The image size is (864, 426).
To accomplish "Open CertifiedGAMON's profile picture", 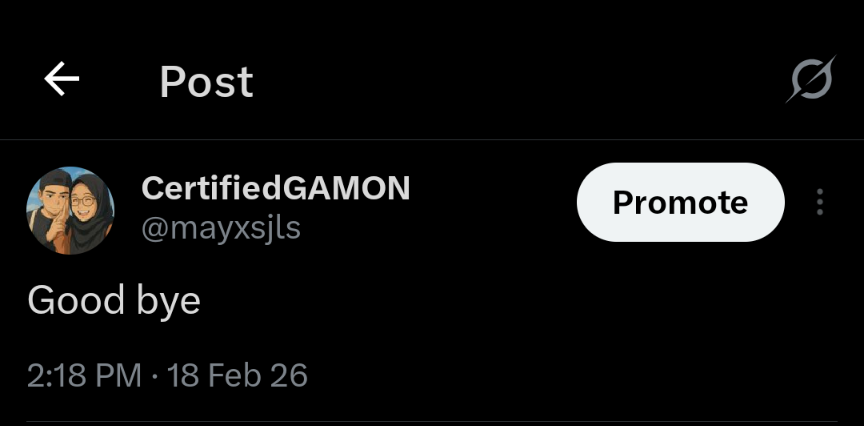I will click(70, 210).
